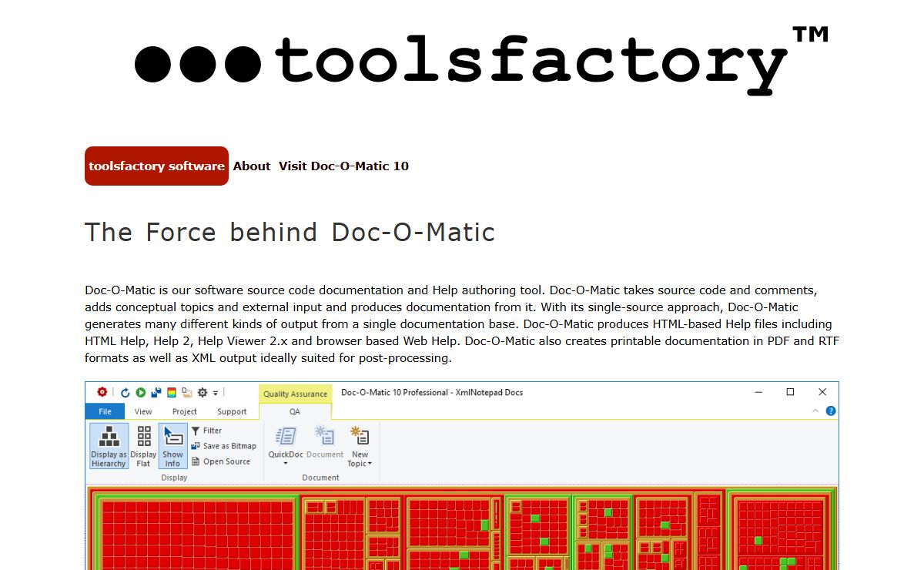Viewport: 924px width, 570px height.
Task: Open the File ribbon tab
Action: coord(105,411)
